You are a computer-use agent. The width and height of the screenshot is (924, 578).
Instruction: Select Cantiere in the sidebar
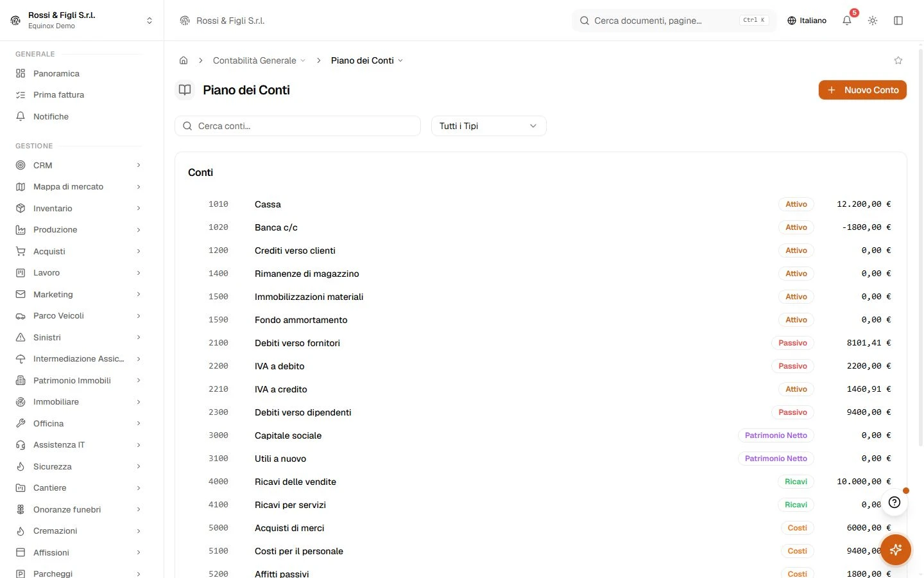[x=78, y=488]
